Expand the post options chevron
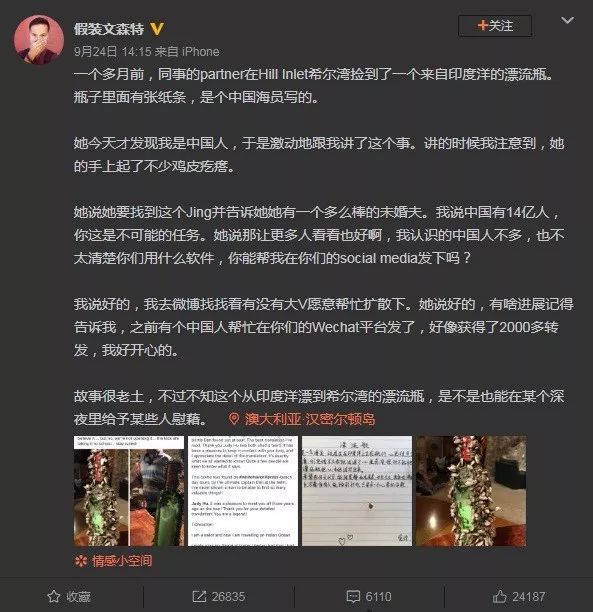Screen dimensions: 593x612 pyautogui.click(x=567, y=20)
